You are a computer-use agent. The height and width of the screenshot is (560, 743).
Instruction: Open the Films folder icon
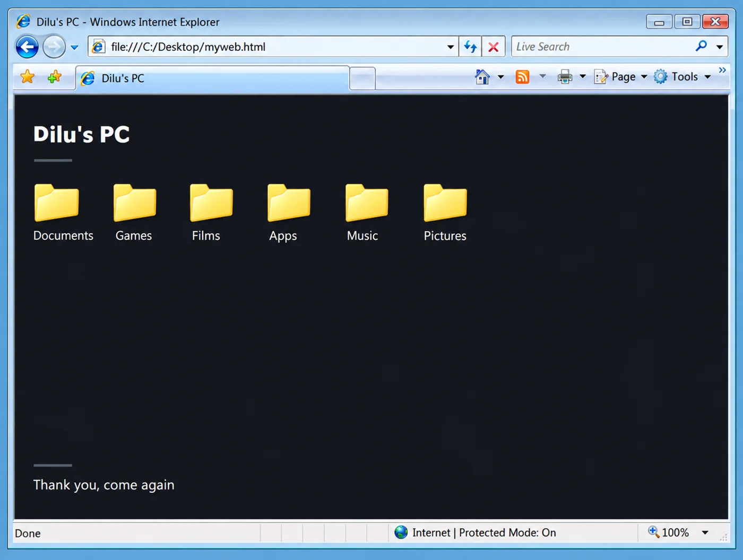[211, 202]
